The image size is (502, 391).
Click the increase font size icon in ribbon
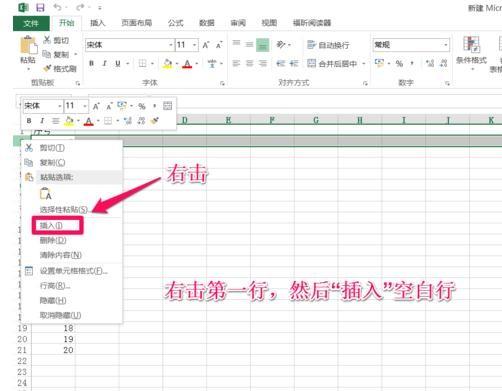click(x=206, y=45)
